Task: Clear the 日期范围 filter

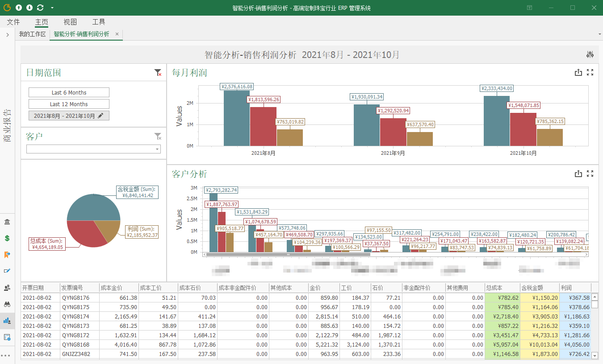Action: tap(158, 73)
